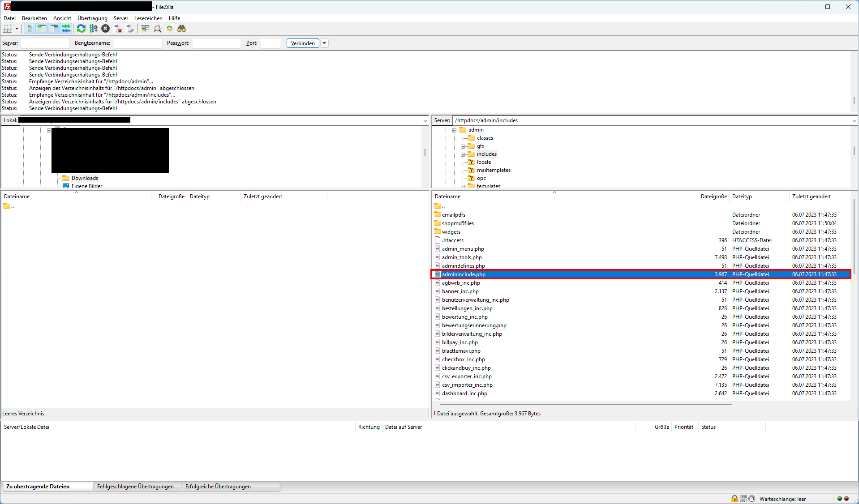Click the cancel current operation icon
This screenshot has height=504, width=859.
tap(105, 29)
